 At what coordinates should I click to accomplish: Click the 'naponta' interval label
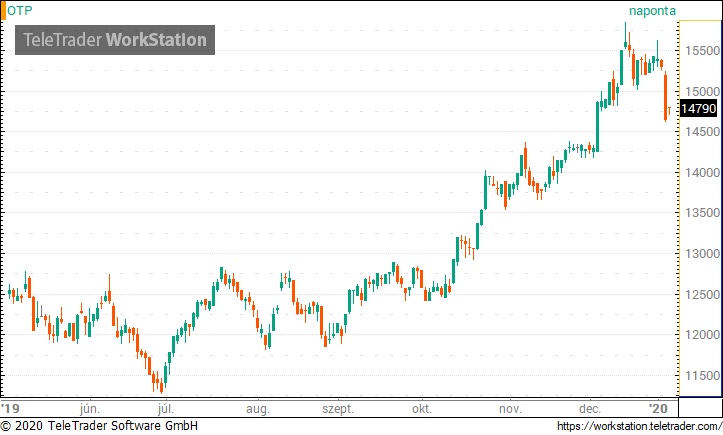pos(652,11)
